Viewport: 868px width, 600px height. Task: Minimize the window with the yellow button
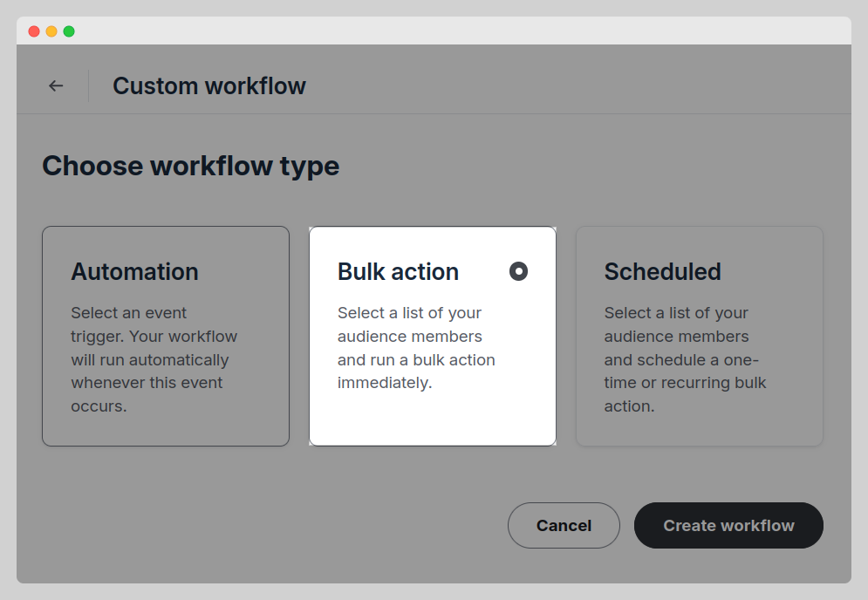(x=51, y=31)
